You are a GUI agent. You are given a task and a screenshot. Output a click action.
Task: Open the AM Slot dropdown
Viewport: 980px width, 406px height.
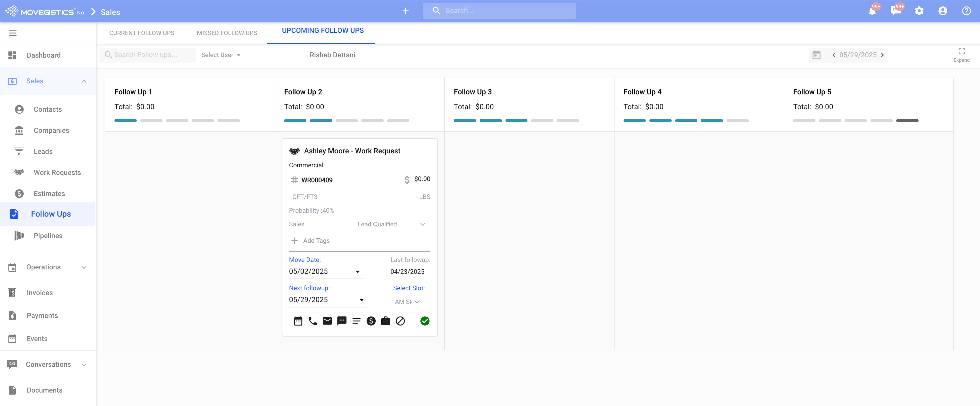[407, 302]
